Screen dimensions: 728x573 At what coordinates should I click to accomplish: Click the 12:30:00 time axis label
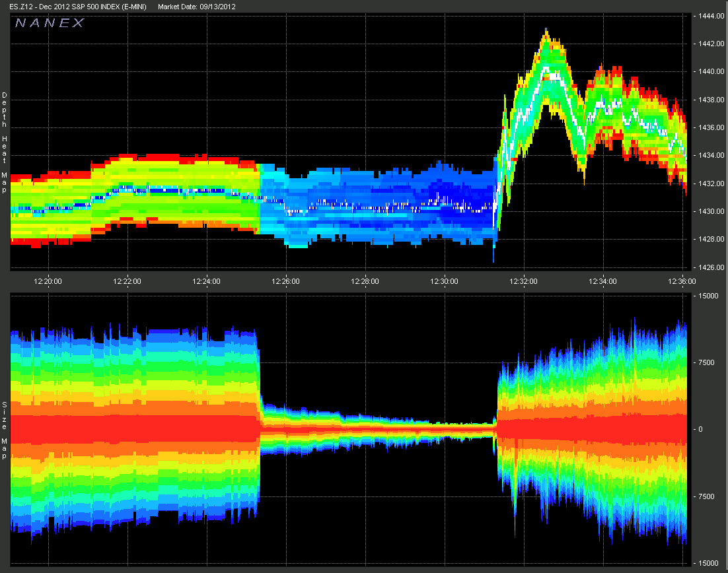pyautogui.click(x=445, y=281)
